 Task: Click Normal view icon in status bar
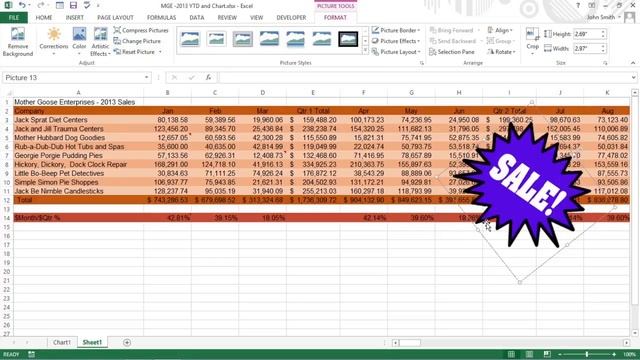click(x=511, y=354)
